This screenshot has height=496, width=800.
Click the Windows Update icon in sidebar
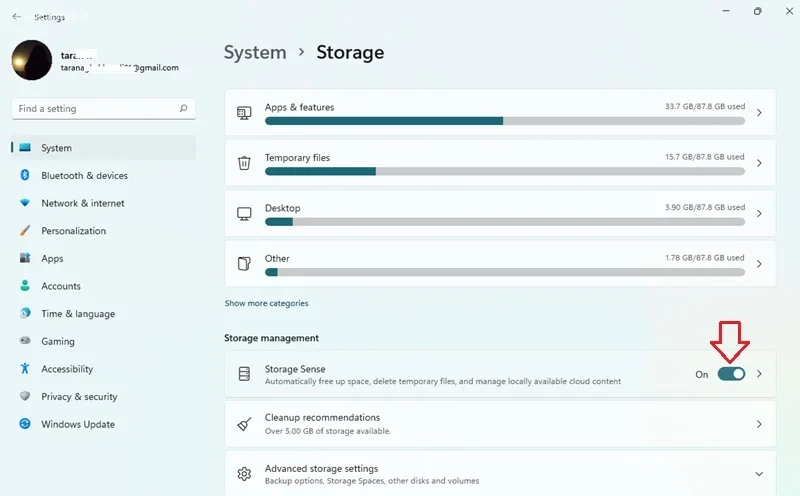[24, 424]
